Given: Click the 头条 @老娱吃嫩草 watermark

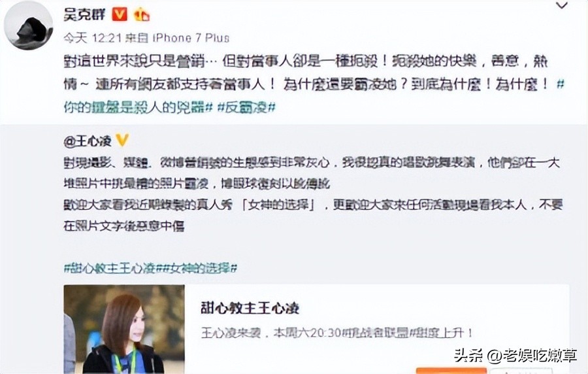Looking at the screenshot, I should [515, 355].
